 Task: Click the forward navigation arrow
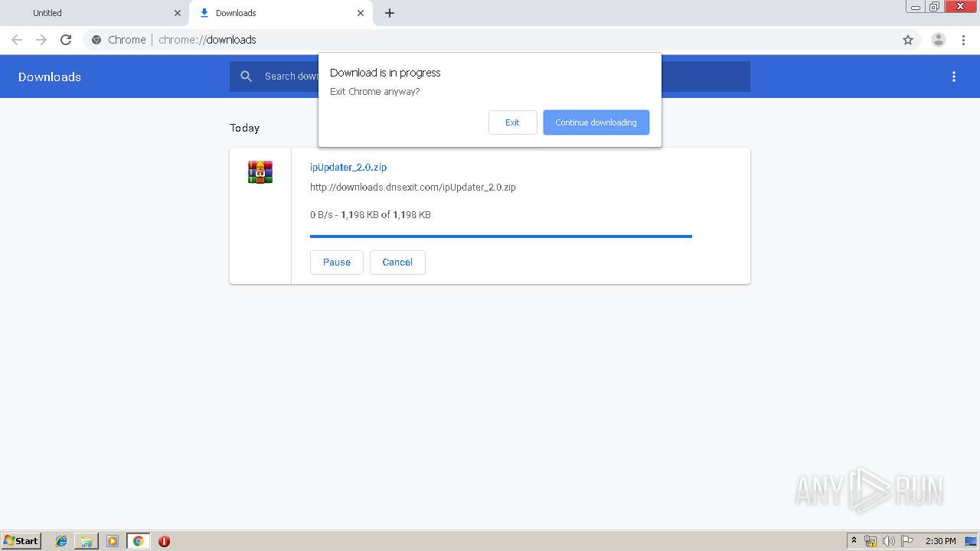(x=41, y=40)
